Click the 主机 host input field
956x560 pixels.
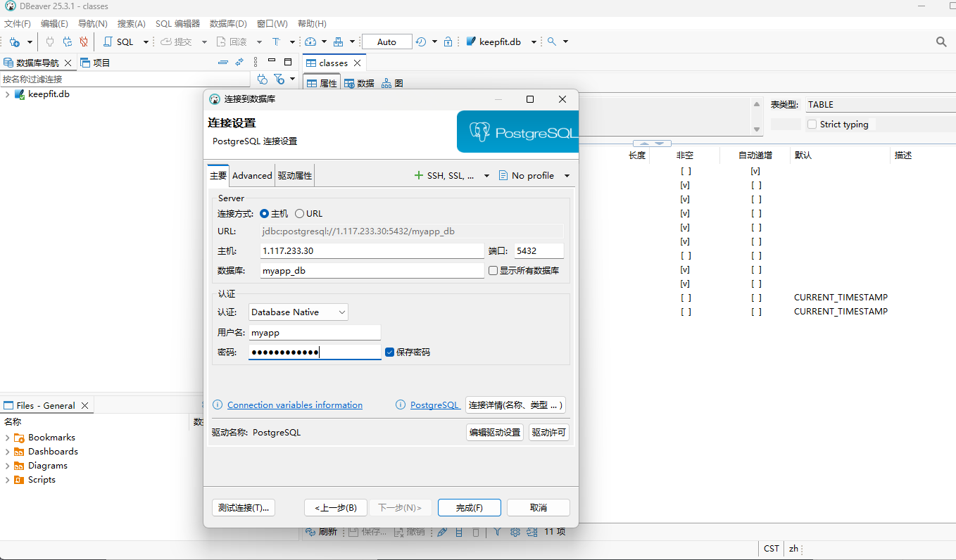tap(372, 250)
